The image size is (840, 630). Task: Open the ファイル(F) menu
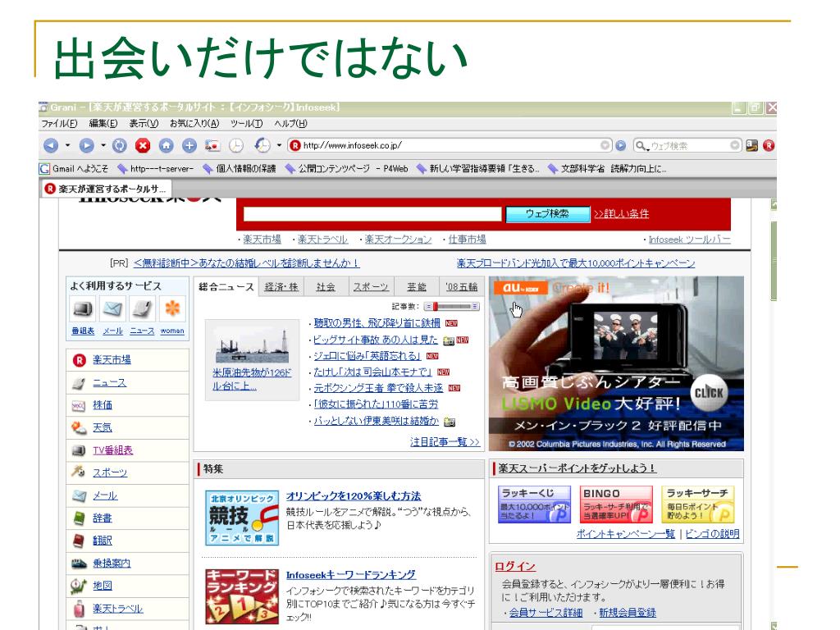point(59,123)
